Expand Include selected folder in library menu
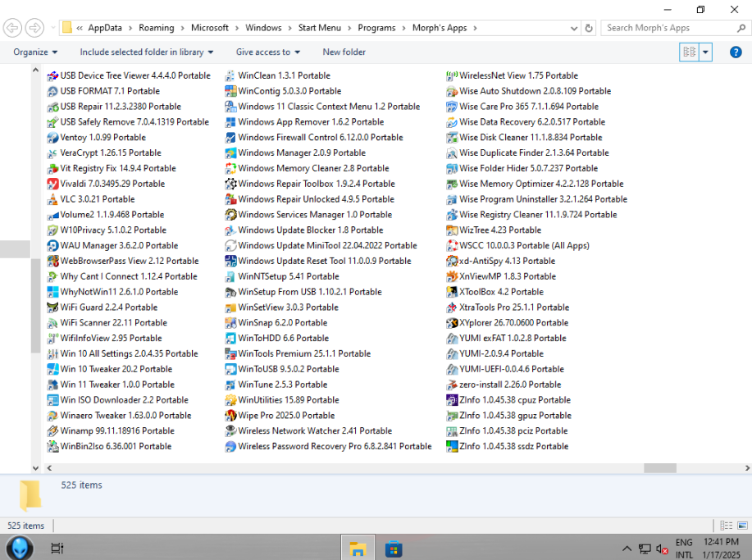This screenshot has height=560, width=752. point(146,52)
